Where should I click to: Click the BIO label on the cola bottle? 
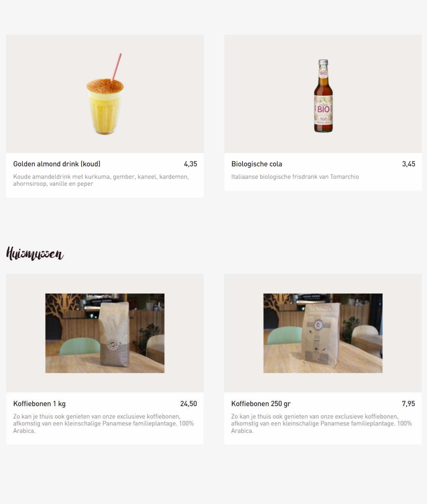(x=323, y=109)
